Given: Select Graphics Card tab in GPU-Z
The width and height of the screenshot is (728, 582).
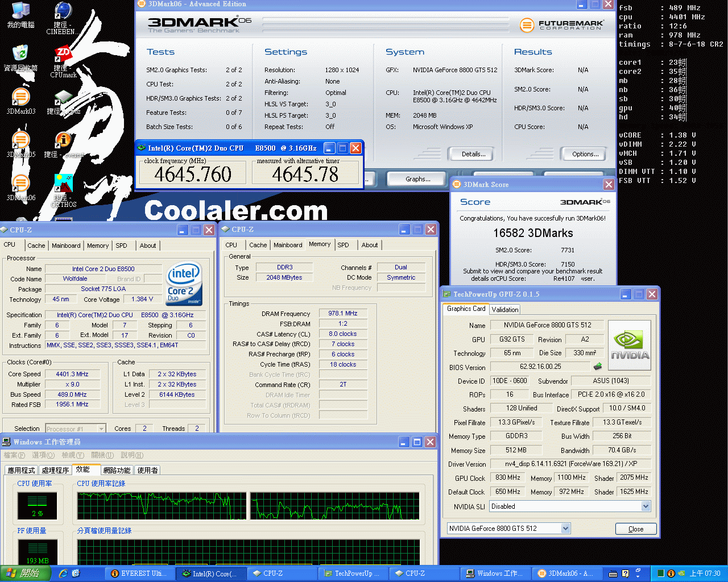Looking at the screenshot, I should tap(466, 309).
